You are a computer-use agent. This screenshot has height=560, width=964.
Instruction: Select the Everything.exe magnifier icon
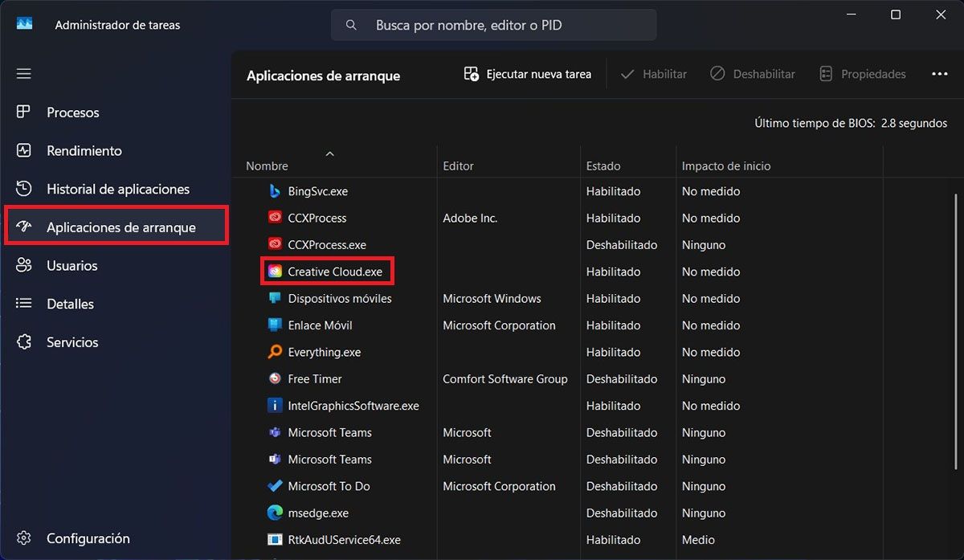[275, 352]
